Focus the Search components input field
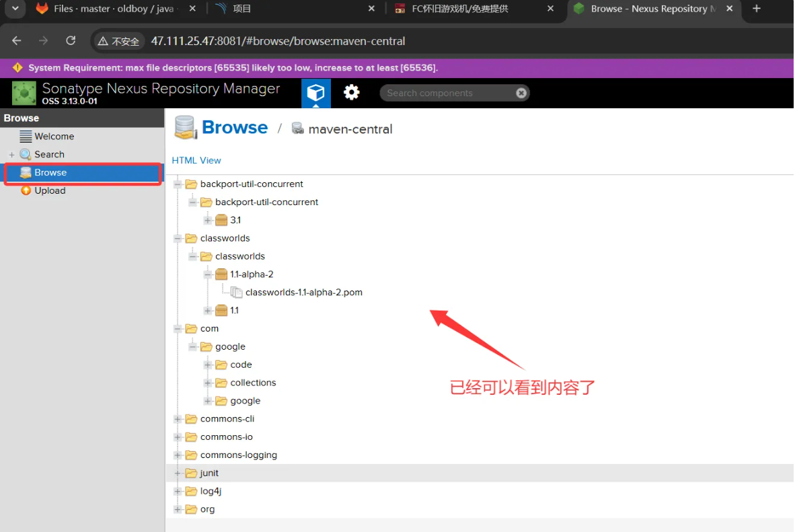Image resolution: width=795 pixels, height=532 pixels. click(x=449, y=93)
